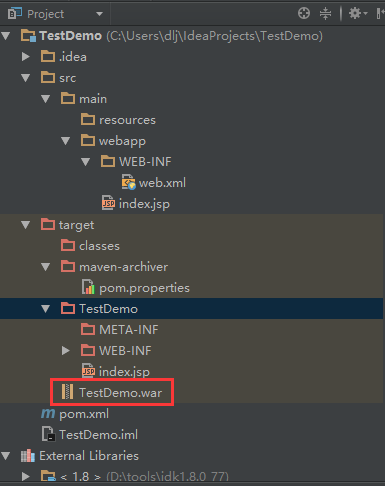
Task: Click the JDK 1.8 library folder icon
Action: pyautogui.click(x=48, y=476)
